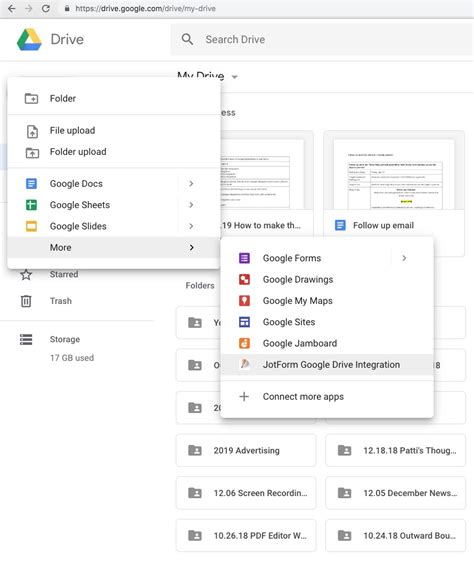Select Folder from the New menu
Screen dimensions: 474x561
tap(114, 98)
